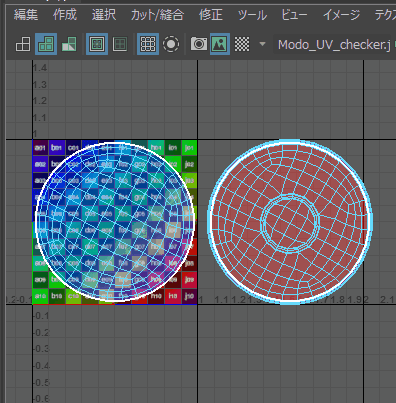Open the カット/縫合 menu
Screen dimensions: 396x403
157,15
